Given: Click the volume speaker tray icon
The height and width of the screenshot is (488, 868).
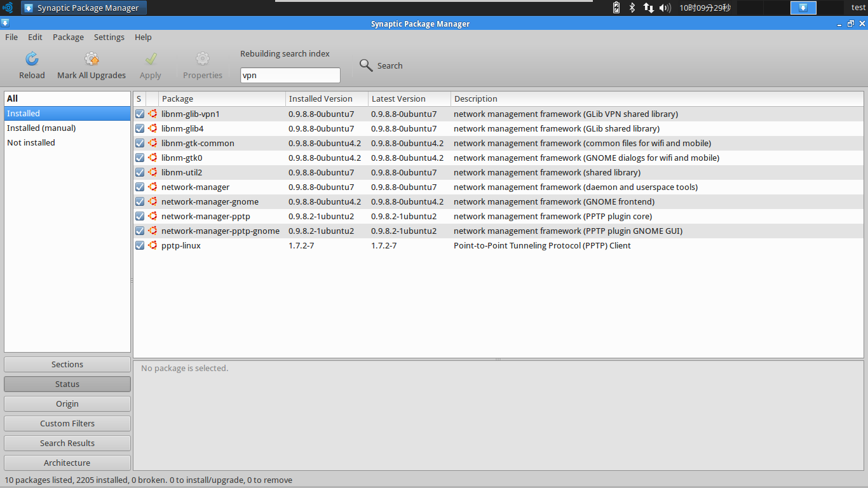Looking at the screenshot, I should pyautogui.click(x=665, y=8).
